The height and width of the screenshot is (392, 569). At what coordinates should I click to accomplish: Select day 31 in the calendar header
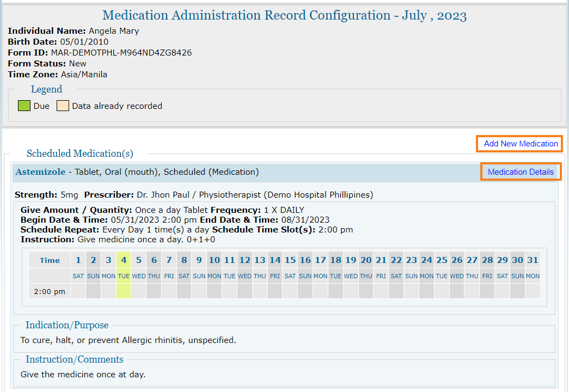533,260
